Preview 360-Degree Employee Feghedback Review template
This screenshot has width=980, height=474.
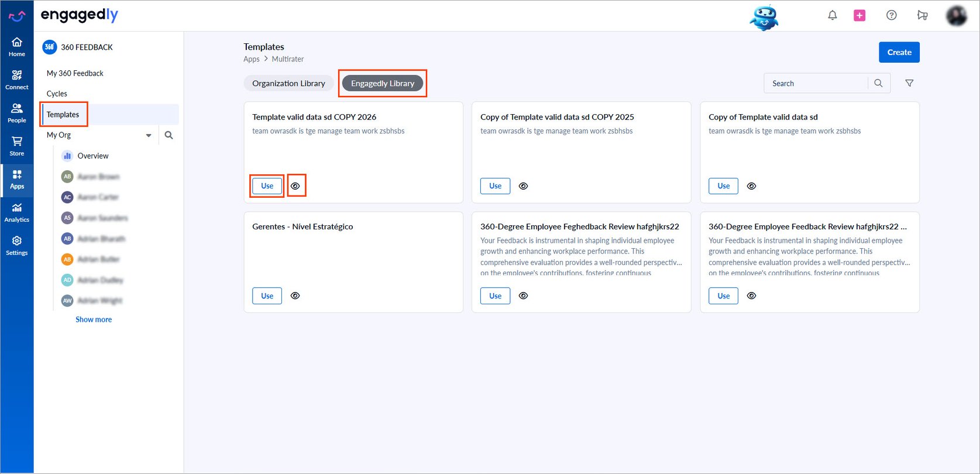coord(524,296)
